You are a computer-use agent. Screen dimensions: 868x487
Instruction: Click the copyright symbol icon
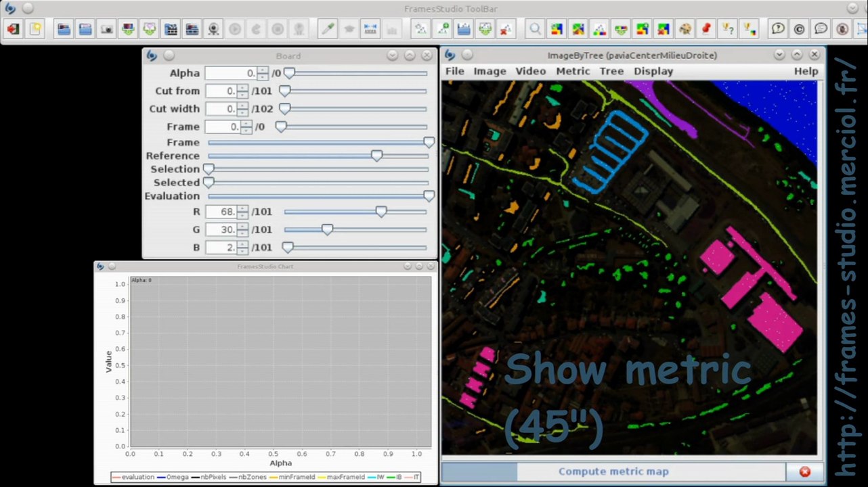point(799,29)
